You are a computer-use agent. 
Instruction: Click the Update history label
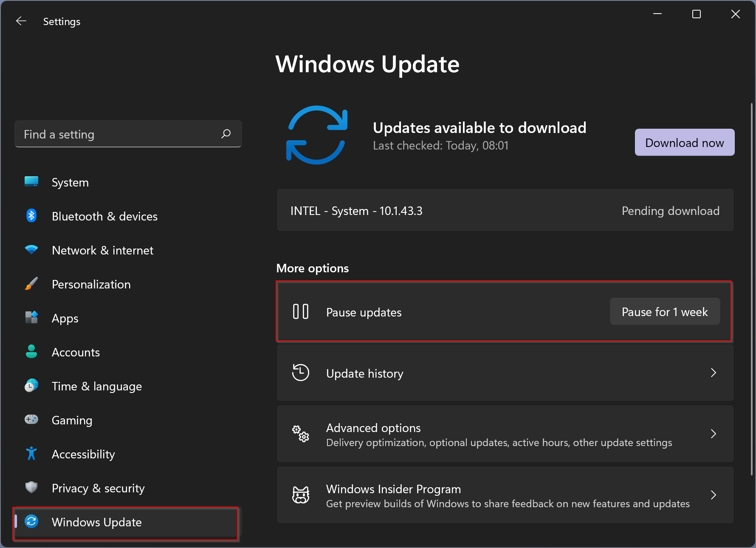[365, 373]
